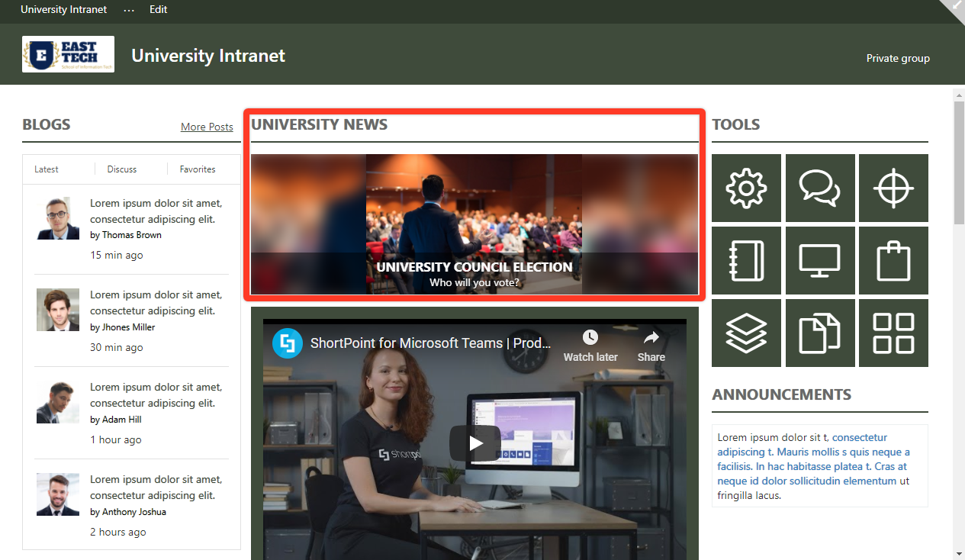Screen dimensions: 965x560
Task: Click the Share icon on the video
Action: tap(651, 336)
